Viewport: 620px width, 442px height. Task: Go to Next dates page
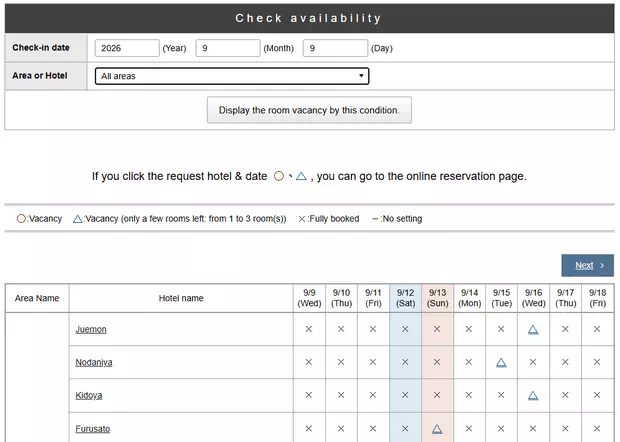coord(587,265)
